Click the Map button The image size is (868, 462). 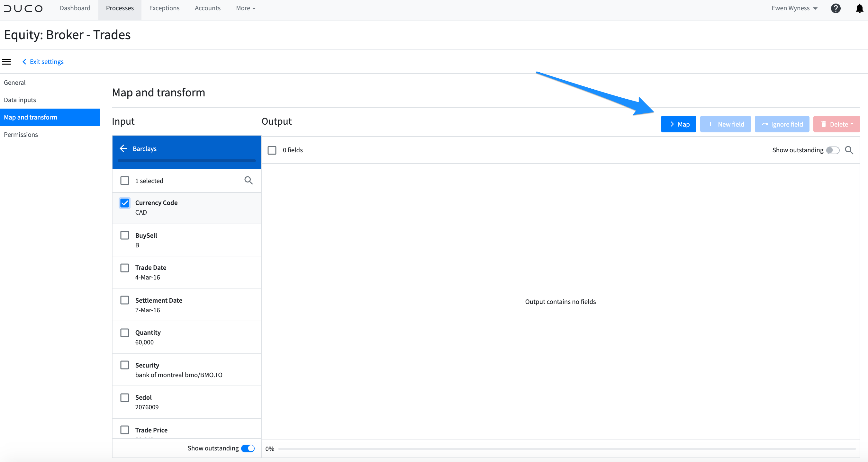pyautogui.click(x=678, y=124)
